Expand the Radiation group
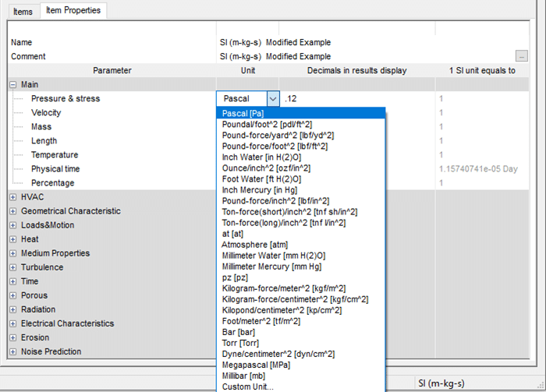 (13, 309)
